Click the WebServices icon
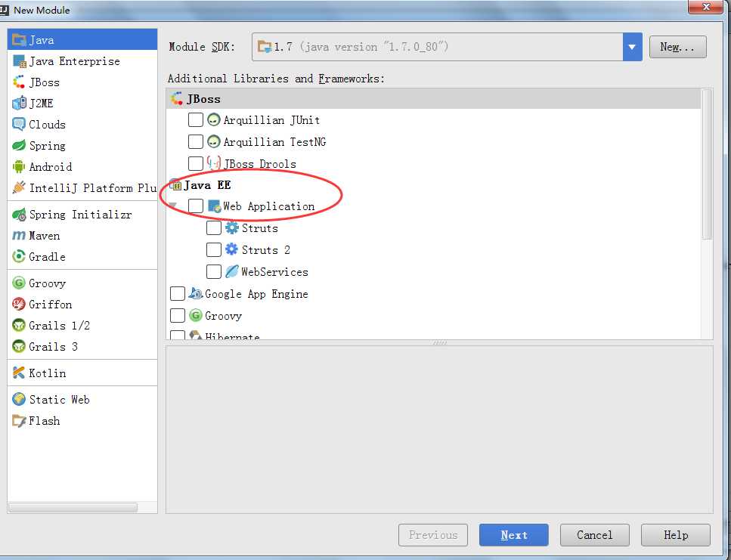The image size is (731, 560). coord(232,271)
